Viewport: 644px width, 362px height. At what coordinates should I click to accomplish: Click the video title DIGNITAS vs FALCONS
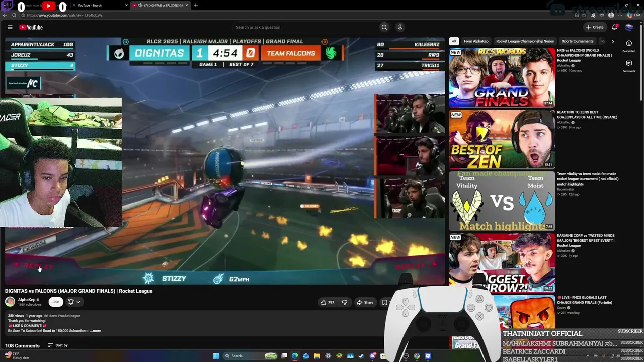point(78,291)
